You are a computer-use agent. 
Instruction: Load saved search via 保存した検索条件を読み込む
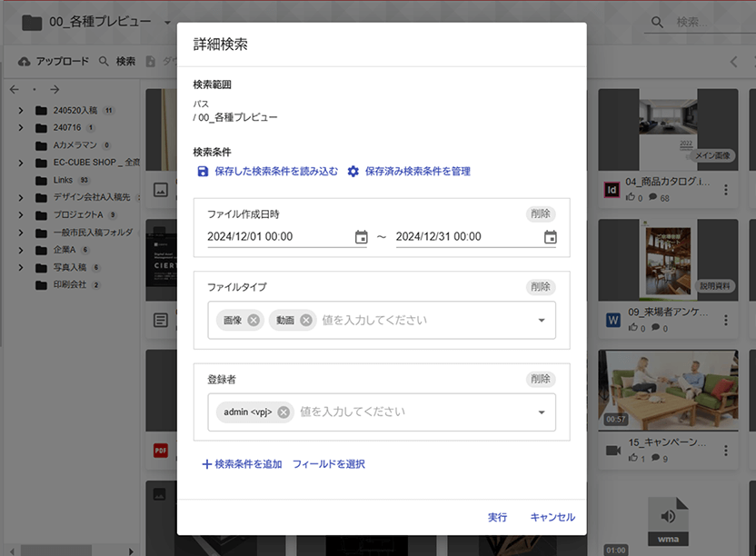click(276, 171)
